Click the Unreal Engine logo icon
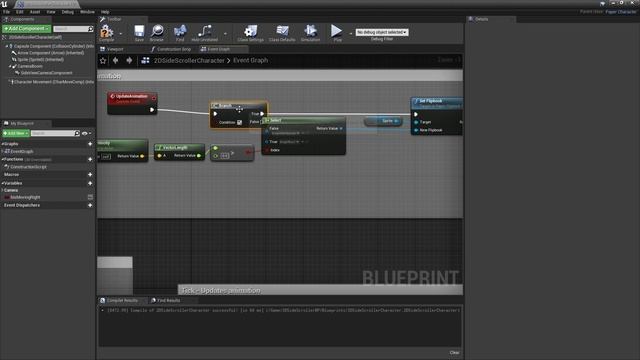Screen dimensions: 640x360 (4, 4)
